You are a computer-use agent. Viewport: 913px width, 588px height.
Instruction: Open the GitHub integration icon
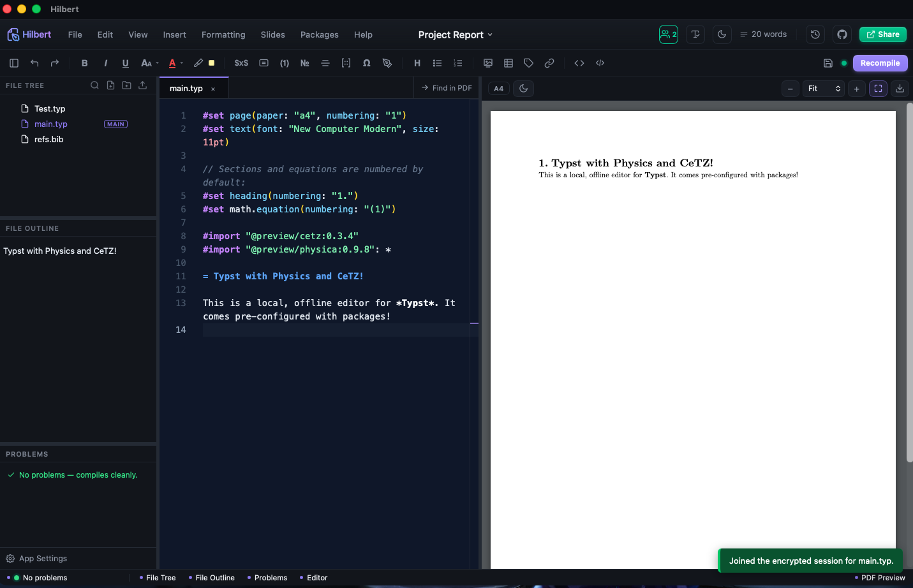[x=842, y=34]
